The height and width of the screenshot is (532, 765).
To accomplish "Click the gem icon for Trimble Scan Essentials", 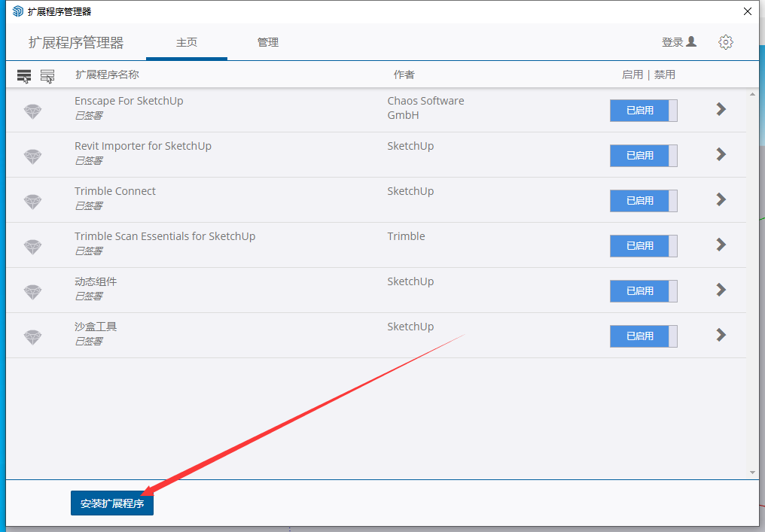I will (32, 246).
